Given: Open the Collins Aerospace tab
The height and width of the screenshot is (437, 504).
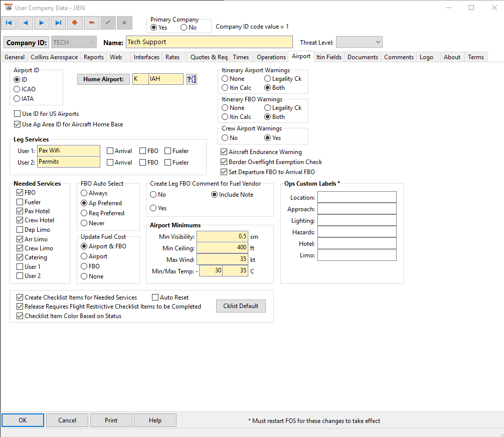Looking at the screenshot, I should (54, 57).
